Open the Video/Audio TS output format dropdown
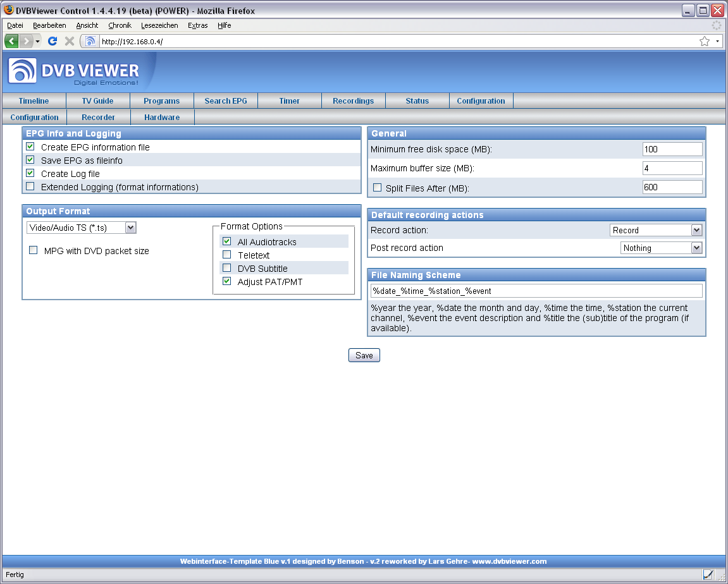The width and height of the screenshot is (728, 584). click(82, 228)
